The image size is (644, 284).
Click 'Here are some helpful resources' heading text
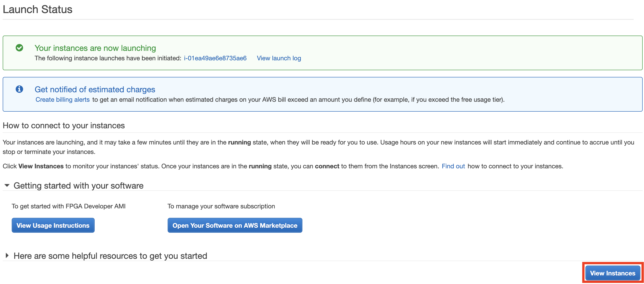tap(110, 256)
